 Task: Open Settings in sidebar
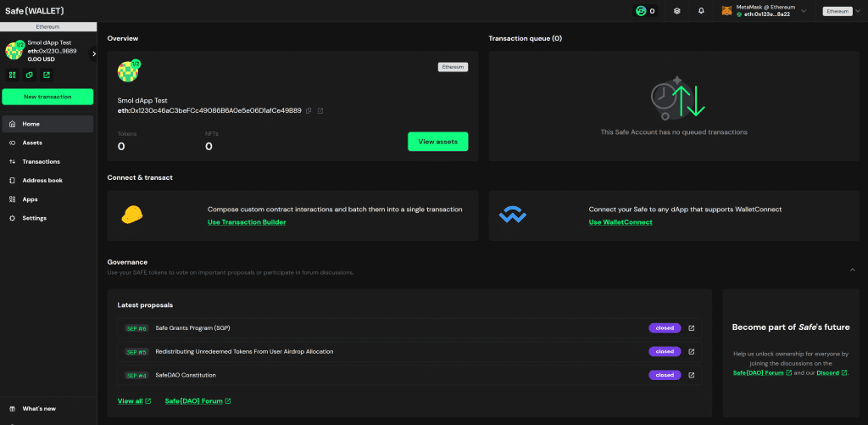coord(47,218)
